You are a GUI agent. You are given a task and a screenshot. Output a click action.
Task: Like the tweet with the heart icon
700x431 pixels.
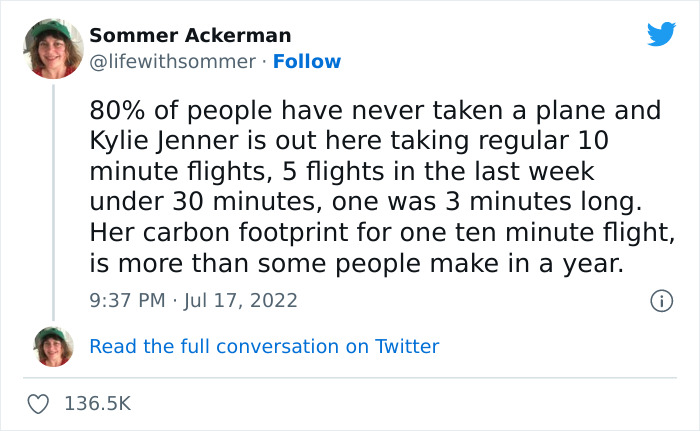coord(40,404)
